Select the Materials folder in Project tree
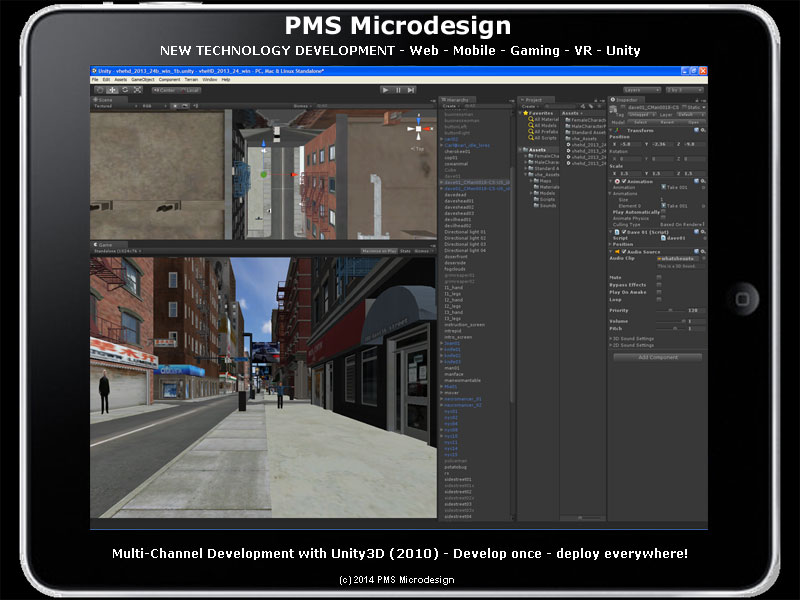The image size is (800, 600). (x=546, y=187)
